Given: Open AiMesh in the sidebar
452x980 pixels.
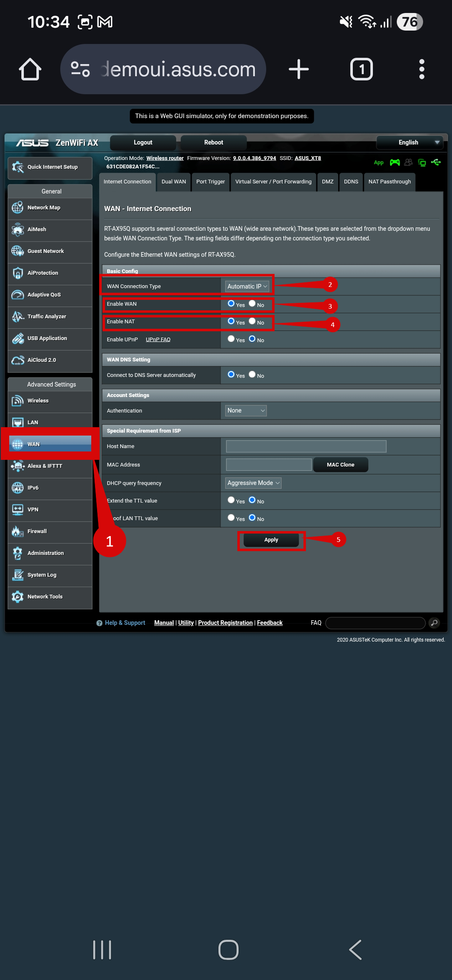Looking at the screenshot, I should click(x=50, y=230).
